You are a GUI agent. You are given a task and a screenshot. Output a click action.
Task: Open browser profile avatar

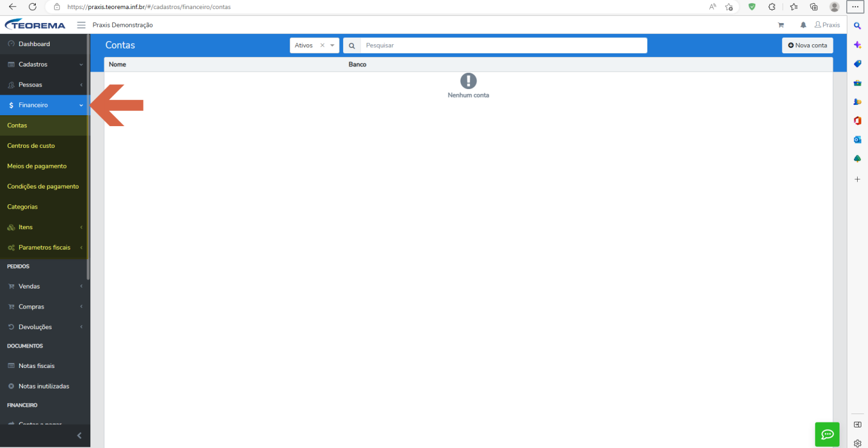[x=835, y=7]
